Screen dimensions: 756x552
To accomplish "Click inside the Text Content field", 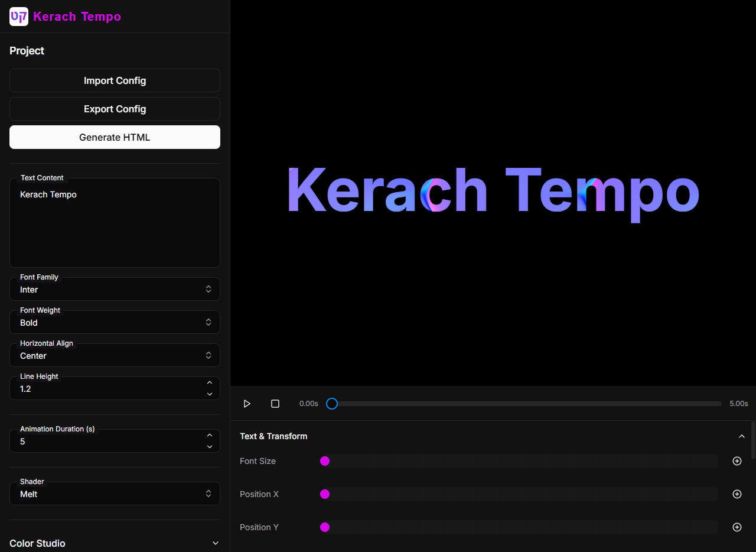I will [x=115, y=223].
